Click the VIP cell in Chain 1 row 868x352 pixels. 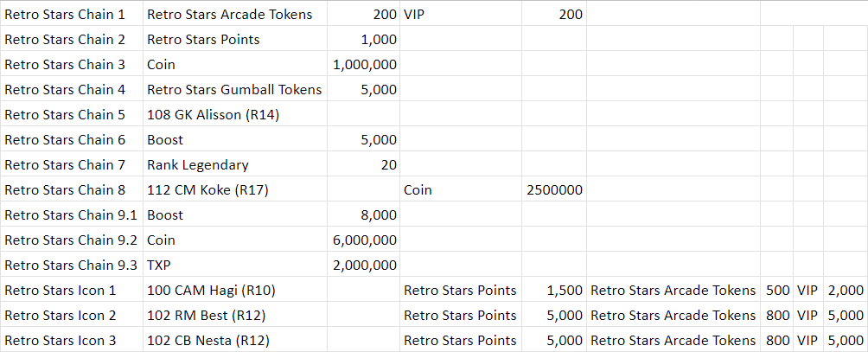point(461,14)
